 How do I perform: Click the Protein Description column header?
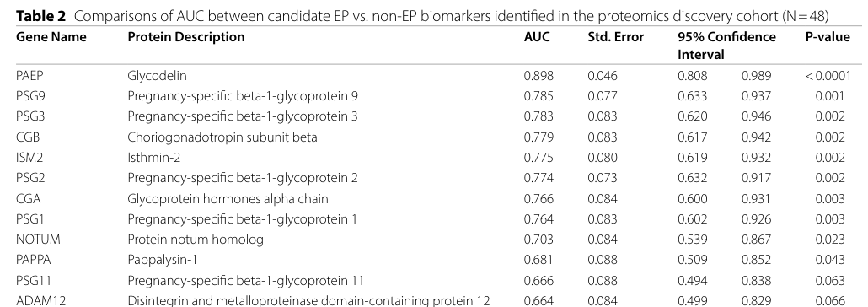186,37
